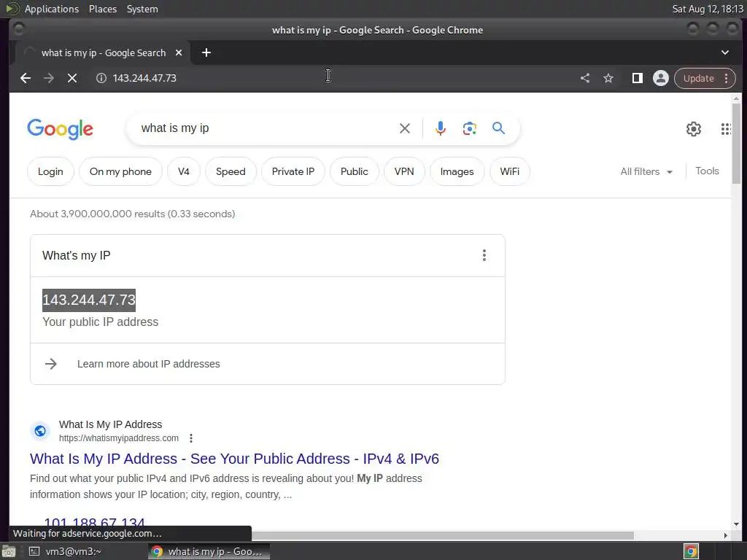Select the Public filter chip
This screenshot has width=747, height=560.
[354, 171]
